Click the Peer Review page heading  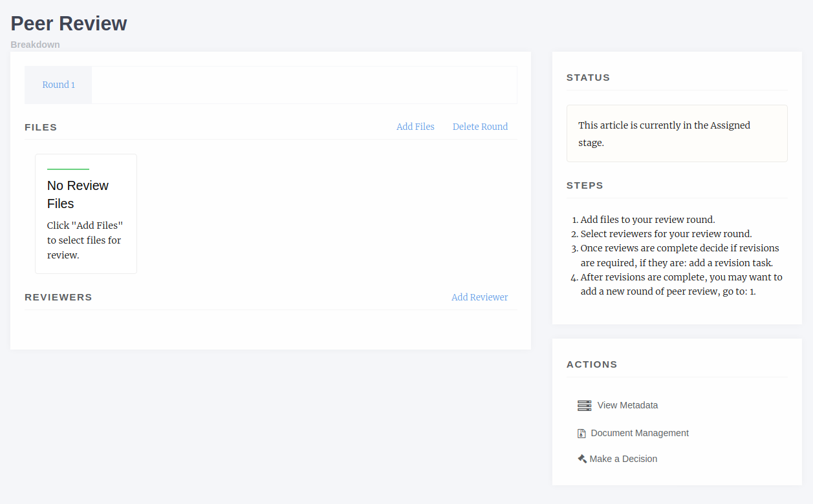pyautogui.click(x=69, y=24)
